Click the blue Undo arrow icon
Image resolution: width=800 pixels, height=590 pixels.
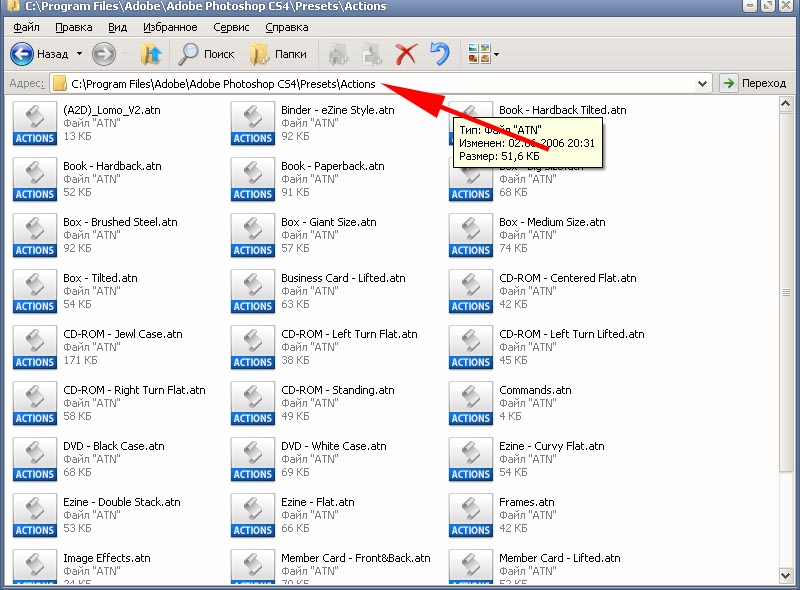440,54
